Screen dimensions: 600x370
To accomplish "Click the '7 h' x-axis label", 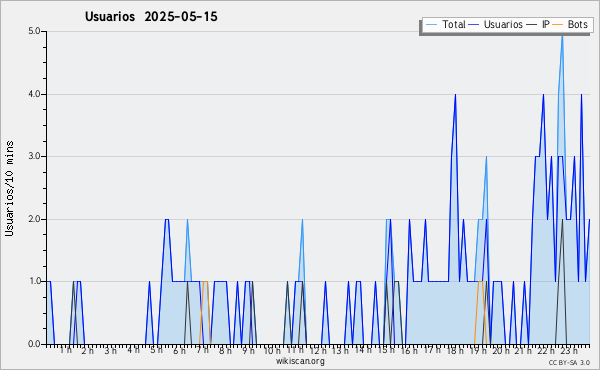I will pyautogui.click(x=202, y=350).
